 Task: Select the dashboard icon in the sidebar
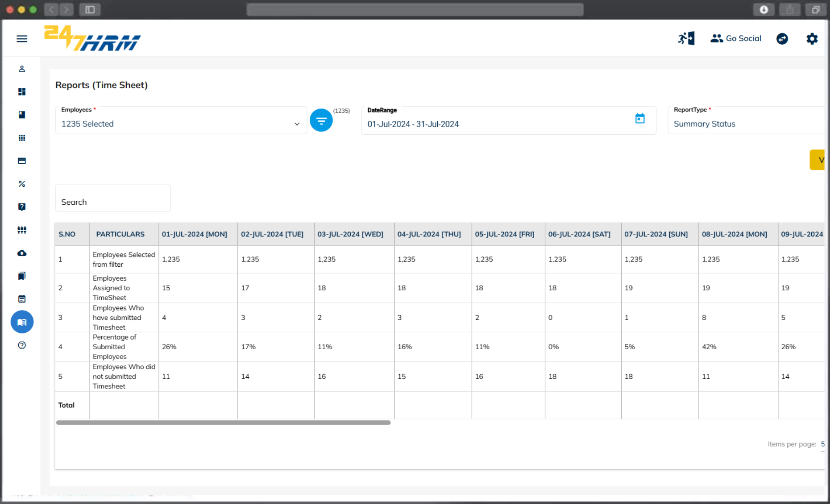(x=21, y=92)
